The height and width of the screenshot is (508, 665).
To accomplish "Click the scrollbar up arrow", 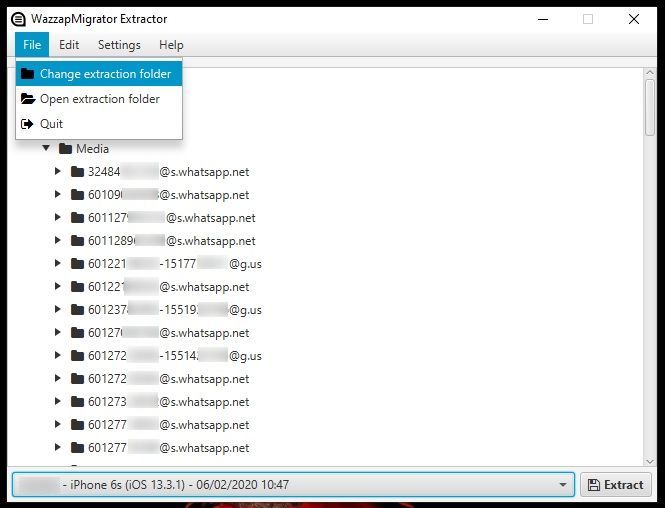I will [650, 73].
